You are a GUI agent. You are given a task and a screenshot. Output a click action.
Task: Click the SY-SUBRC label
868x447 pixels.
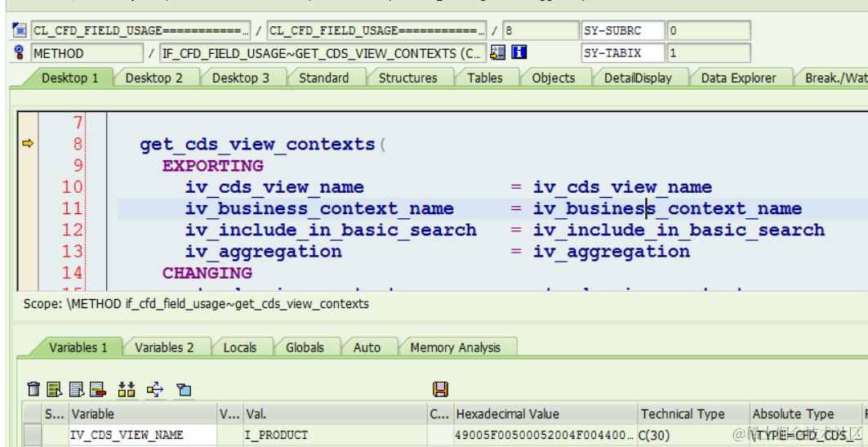click(x=623, y=30)
